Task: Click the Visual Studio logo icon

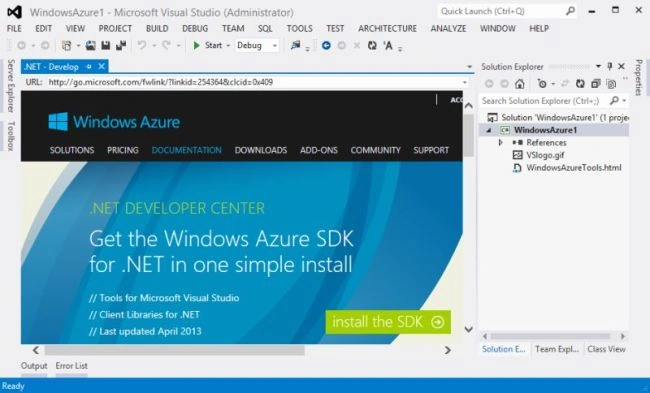Action: point(15,12)
